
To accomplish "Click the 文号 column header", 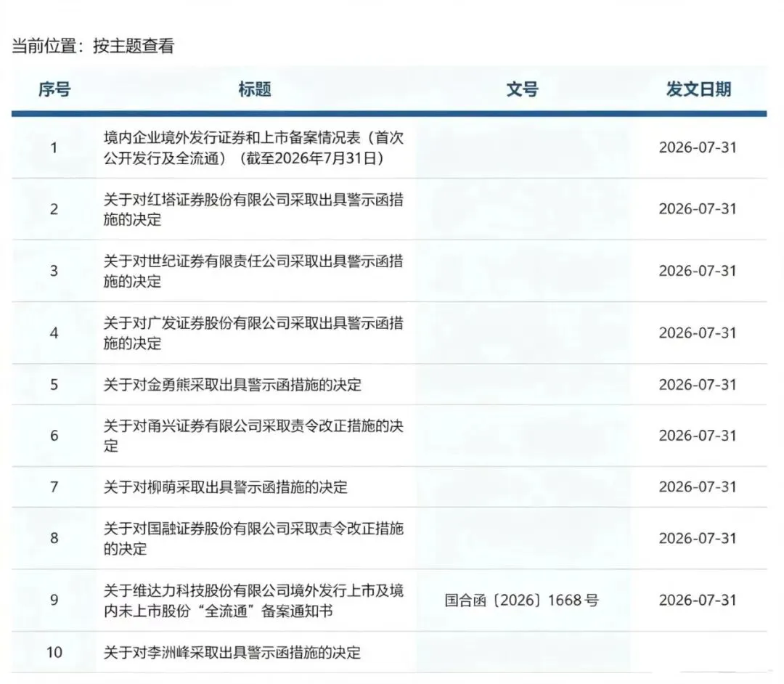I will 523,89.
